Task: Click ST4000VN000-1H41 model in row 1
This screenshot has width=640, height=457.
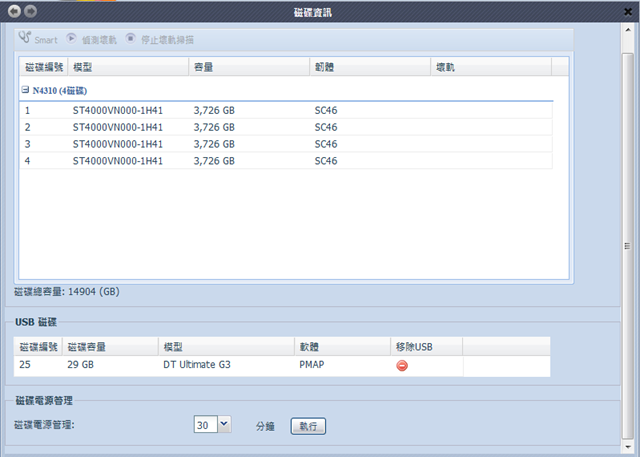Action: tap(118, 111)
